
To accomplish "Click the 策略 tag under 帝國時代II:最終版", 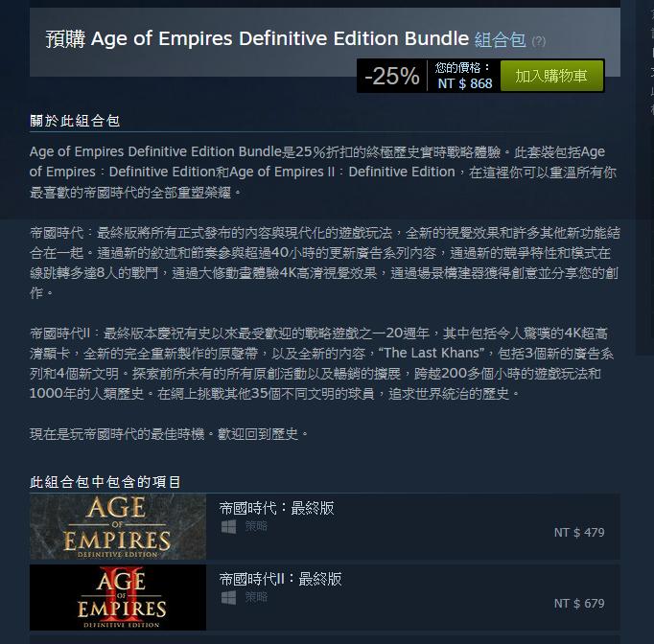I will 256,598.
